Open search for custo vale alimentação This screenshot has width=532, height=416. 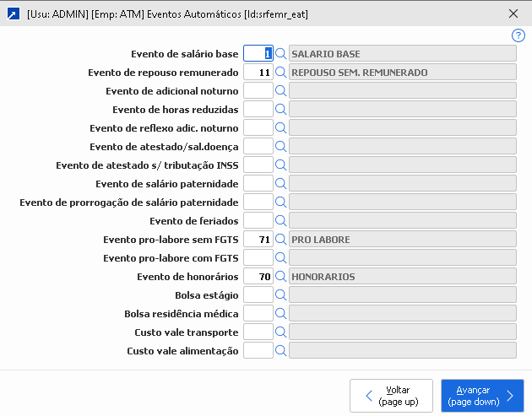(x=281, y=351)
